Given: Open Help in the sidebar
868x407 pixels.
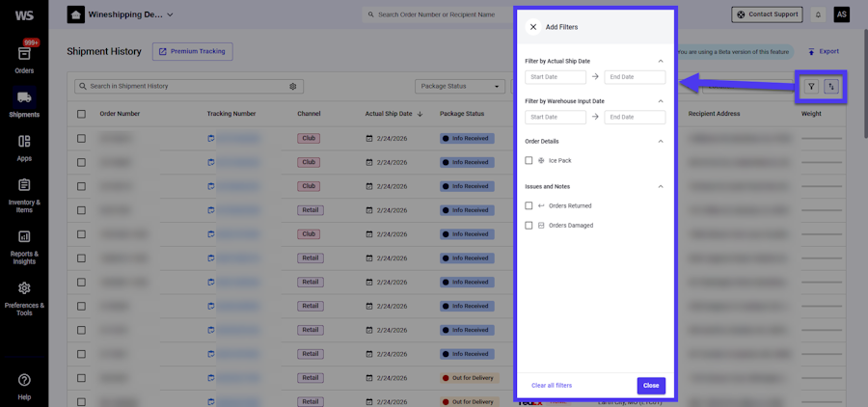Looking at the screenshot, I should 24,387.
